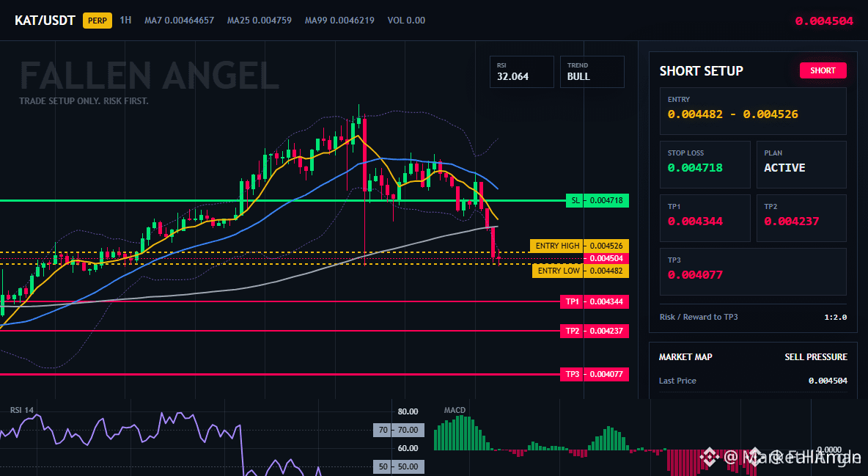Click the PLAN ACTIVE card
The image size is (868, 476).
[x=801, y=164]
